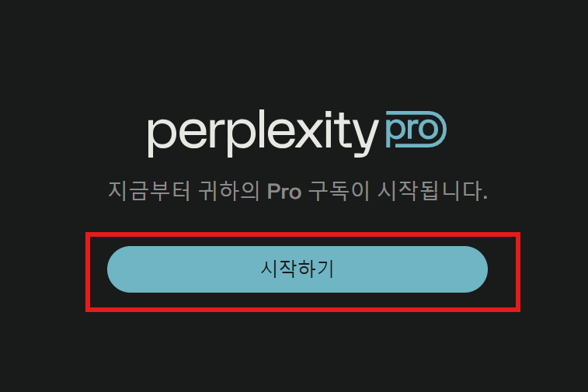Click the perplexity wordmark logo
This screenshot has width=588, height=392.
[263, 134]
